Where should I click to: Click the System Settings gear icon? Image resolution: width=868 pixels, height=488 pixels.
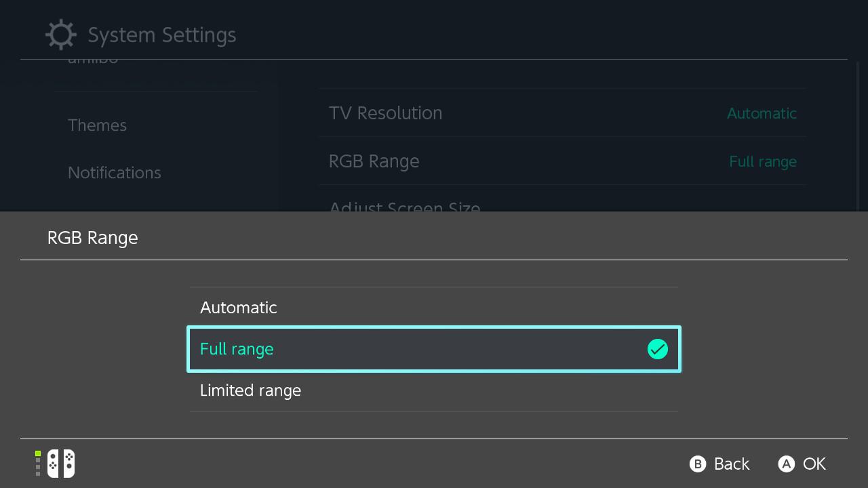pos(60,34)
